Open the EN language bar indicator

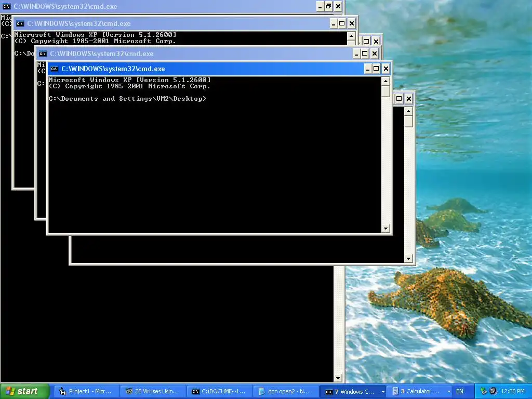(460, 391)
